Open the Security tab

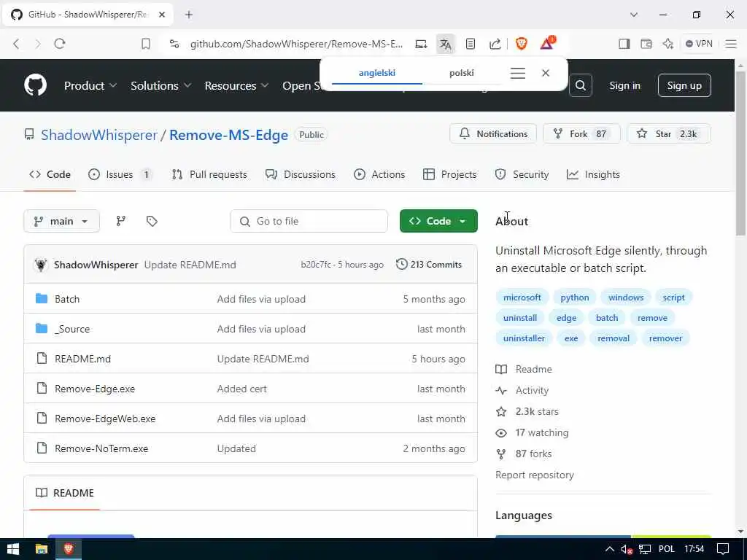(x=522, y=174)
